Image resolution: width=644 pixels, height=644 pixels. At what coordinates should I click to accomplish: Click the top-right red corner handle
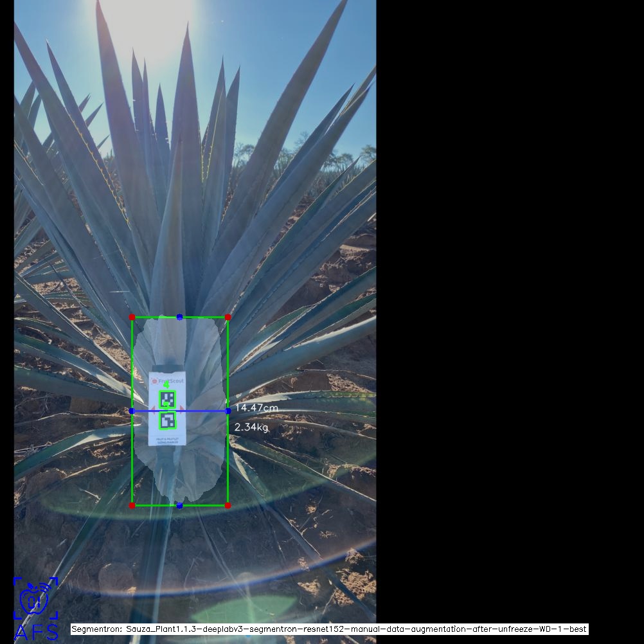click(x=228, y=317)
